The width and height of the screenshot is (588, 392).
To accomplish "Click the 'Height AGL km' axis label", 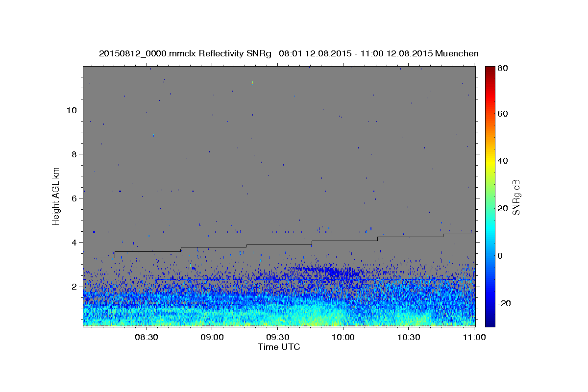I will click(x=56, y=196).
